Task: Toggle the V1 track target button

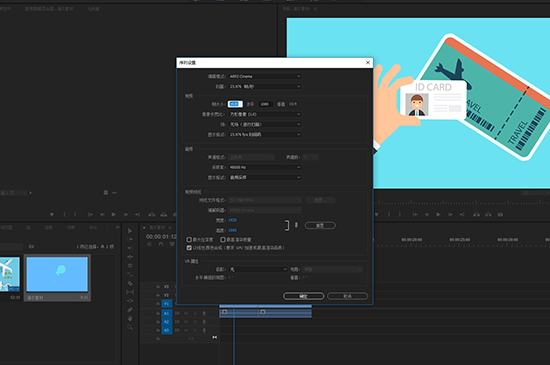Action: click(x=167, y=304)
